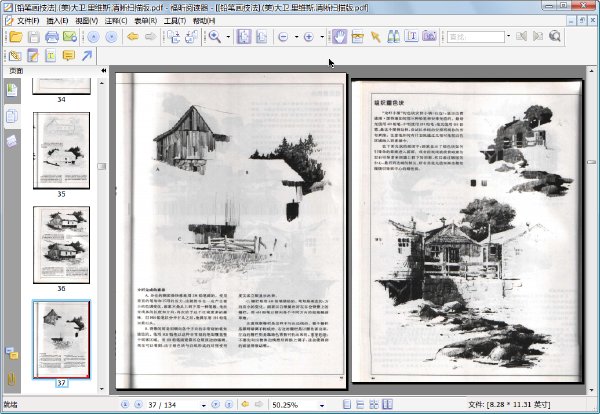Click the zoom out minus button
This screenshot has height=414, width=600.
tap(283, 37)
